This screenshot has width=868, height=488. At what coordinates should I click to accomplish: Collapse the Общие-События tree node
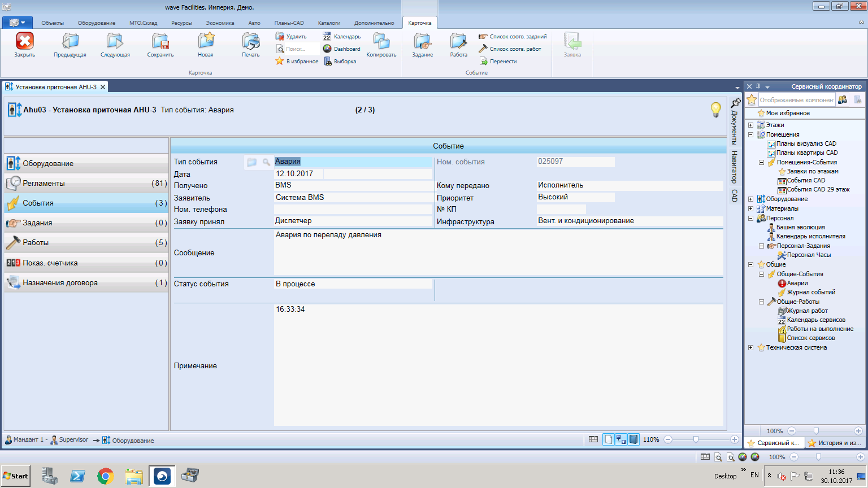click(761, 274)
